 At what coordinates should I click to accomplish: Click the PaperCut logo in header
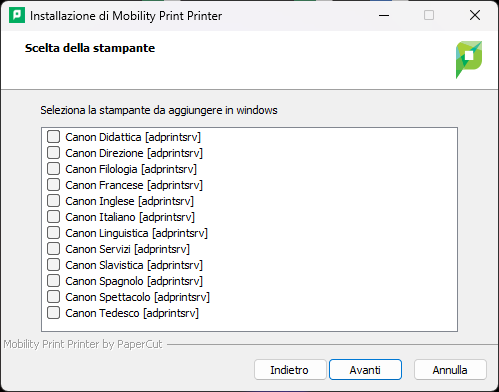tap(469, 60)
